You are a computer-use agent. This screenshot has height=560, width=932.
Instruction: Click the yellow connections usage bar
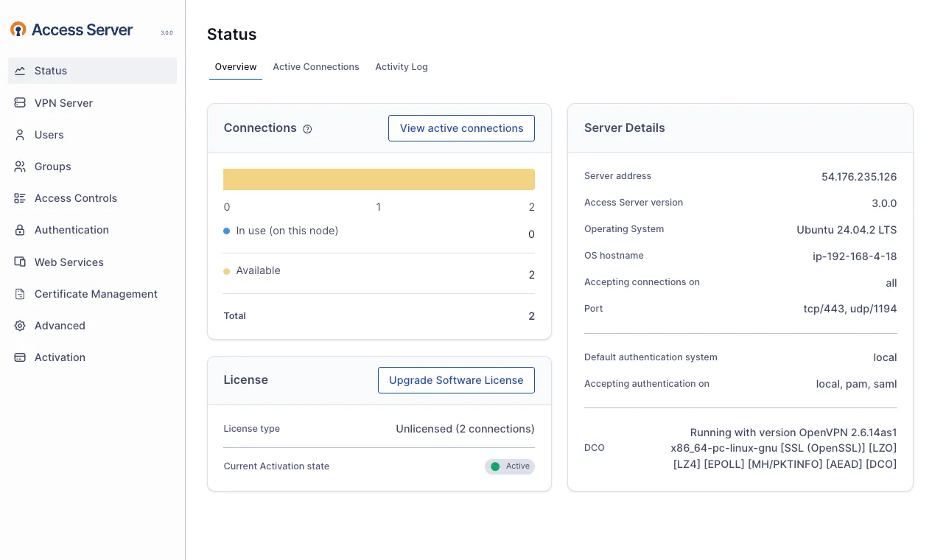point(379,180)
